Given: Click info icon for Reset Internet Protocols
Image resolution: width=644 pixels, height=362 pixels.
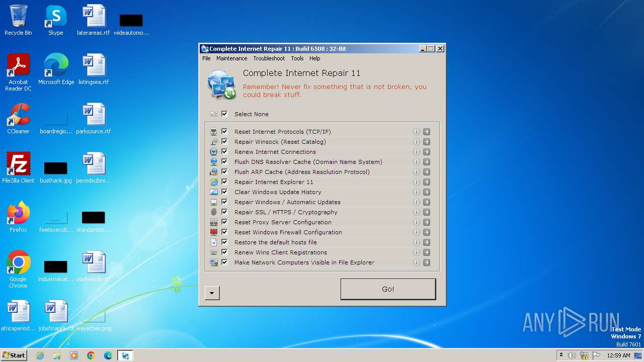Looking at the screenshot, I should point(416,132).
